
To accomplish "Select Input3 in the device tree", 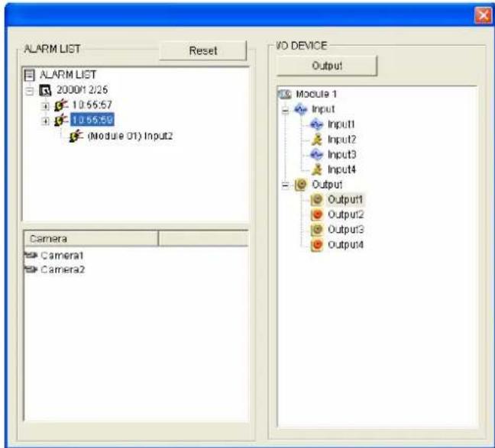I will [x=342, y=155].
